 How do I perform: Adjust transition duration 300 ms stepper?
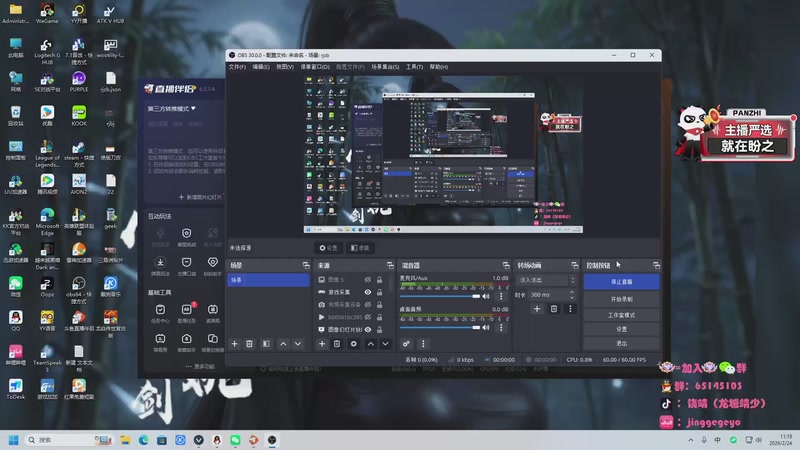pos(571,295)
